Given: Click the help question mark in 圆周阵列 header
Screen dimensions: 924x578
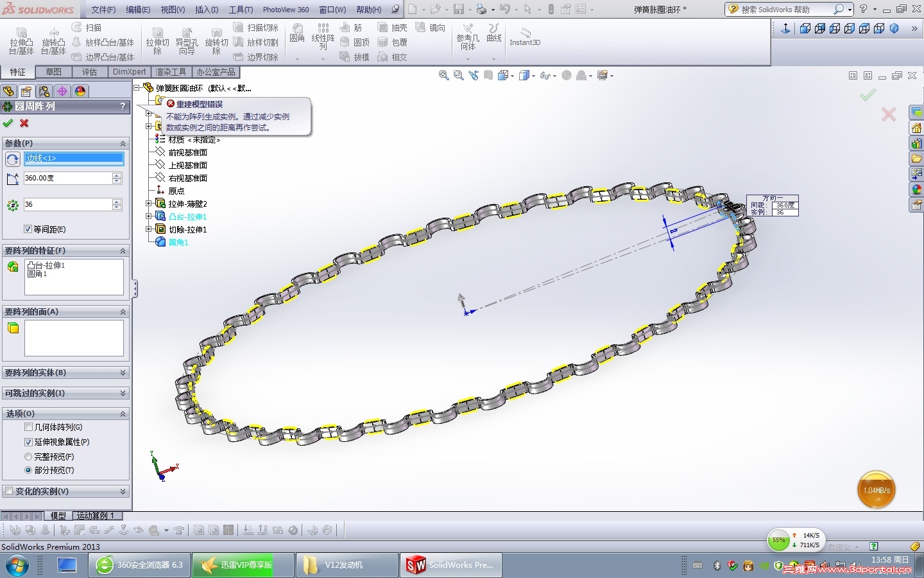Looking at the screenshot, I should point(123,107).
